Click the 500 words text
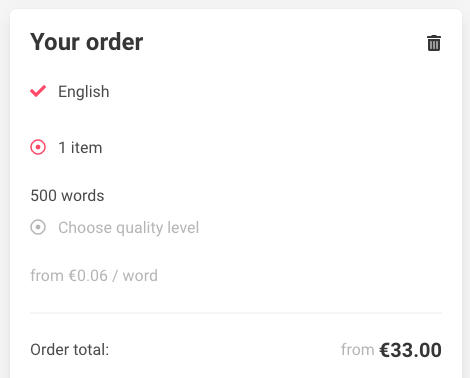 [x=67, y=196]
